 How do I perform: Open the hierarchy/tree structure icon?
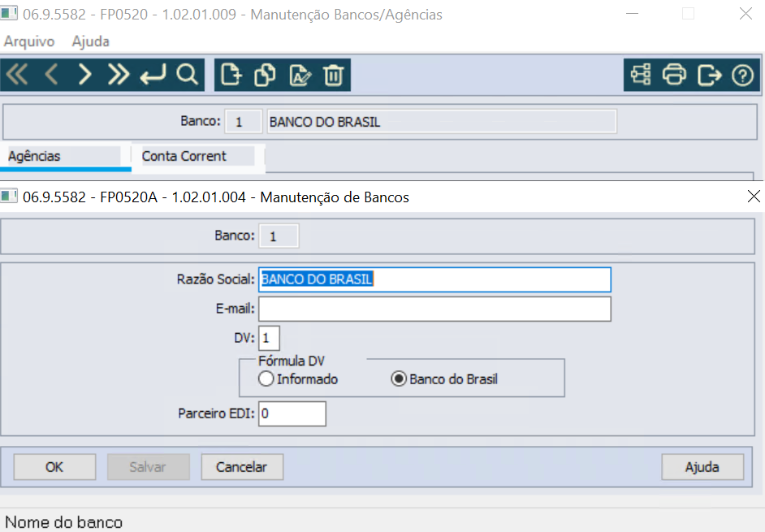pos(641,76)
